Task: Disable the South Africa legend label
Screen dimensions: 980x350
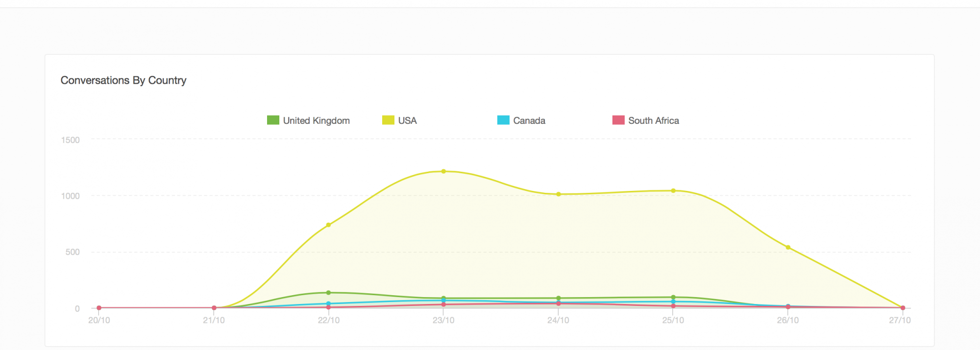Action: [653, 120]
